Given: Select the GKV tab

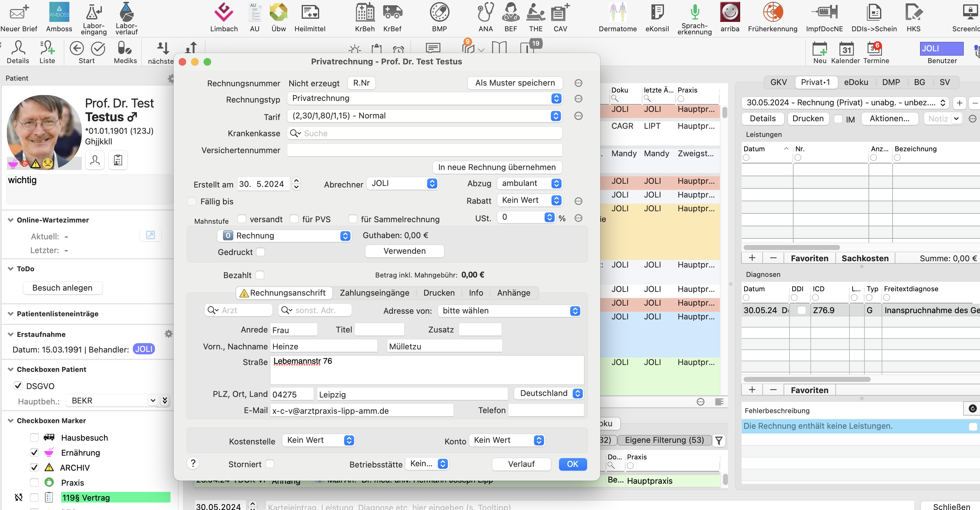Looking at the screenshot, I should pyautogui.click(x=778, y=82).
